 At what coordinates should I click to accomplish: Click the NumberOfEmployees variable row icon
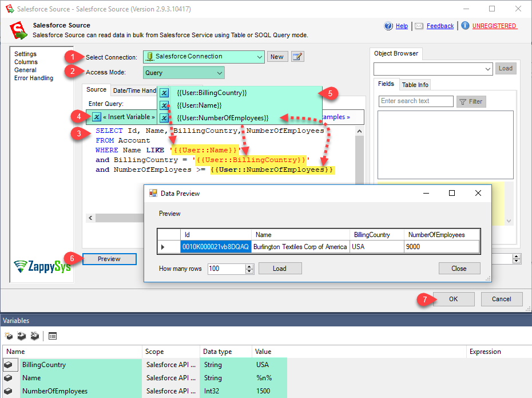click(8, 391)
